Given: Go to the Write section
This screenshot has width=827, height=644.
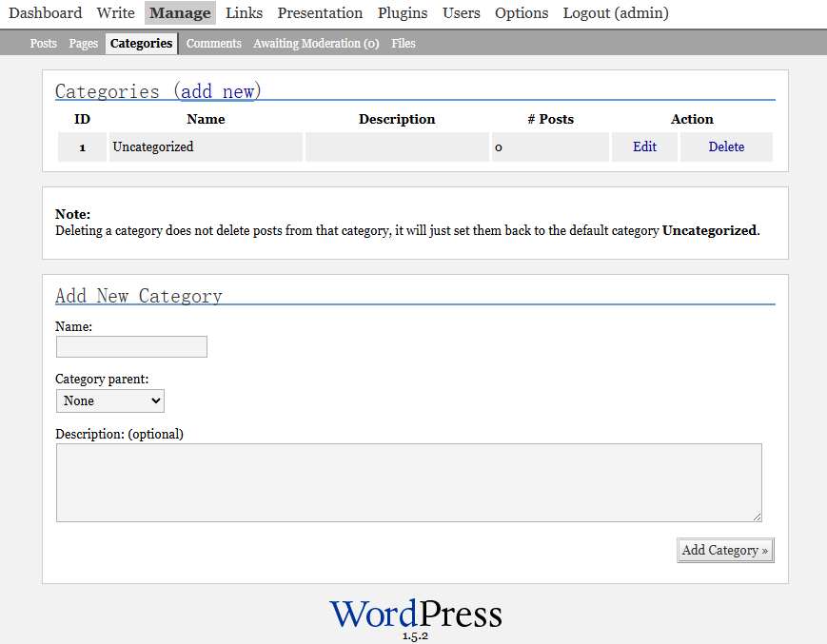Looking at the screenshot, I should 115,12.
